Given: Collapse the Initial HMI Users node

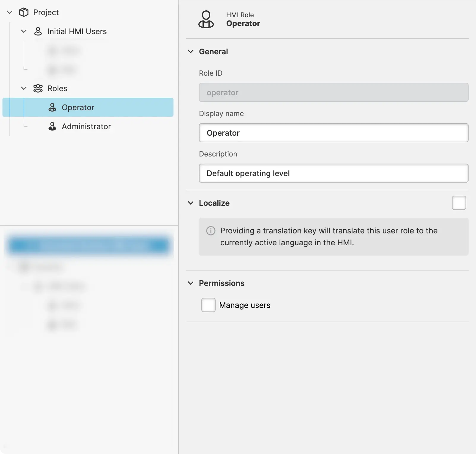Looking at the screenshot, I should point(24,31).
